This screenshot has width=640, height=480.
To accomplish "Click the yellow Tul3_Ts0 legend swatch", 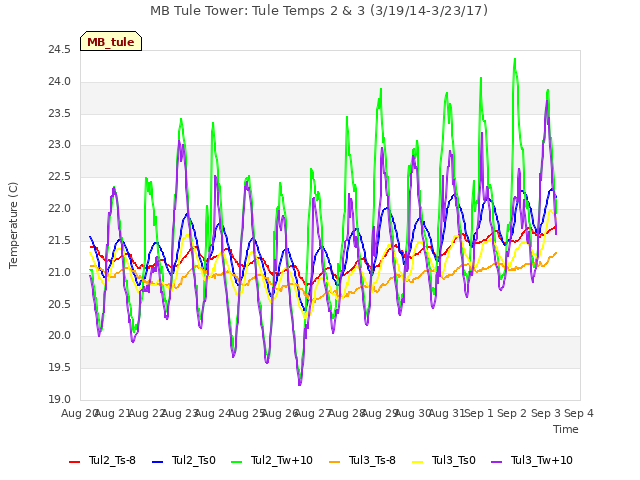I will (418, 462).
